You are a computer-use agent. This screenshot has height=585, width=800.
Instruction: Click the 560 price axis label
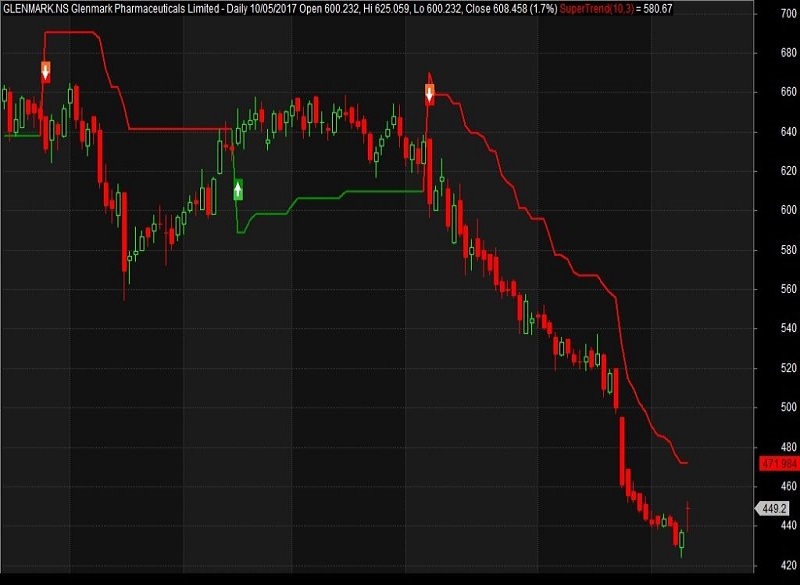point(789,289)
